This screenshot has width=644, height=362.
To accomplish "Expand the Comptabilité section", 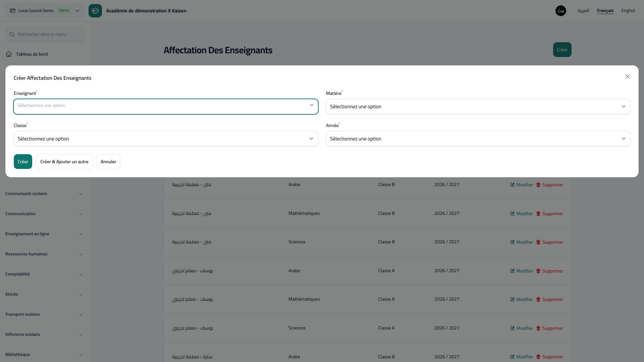I will click(x=44, y=274).
